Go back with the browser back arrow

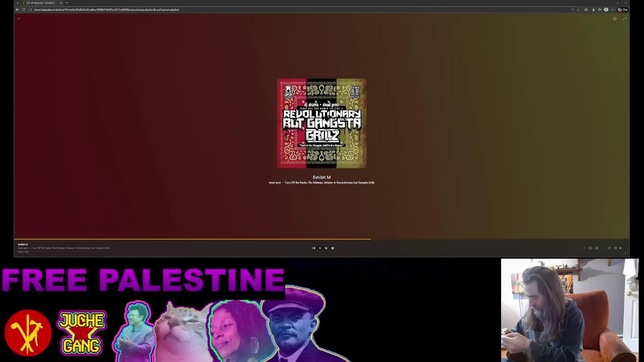coord(17,10)
